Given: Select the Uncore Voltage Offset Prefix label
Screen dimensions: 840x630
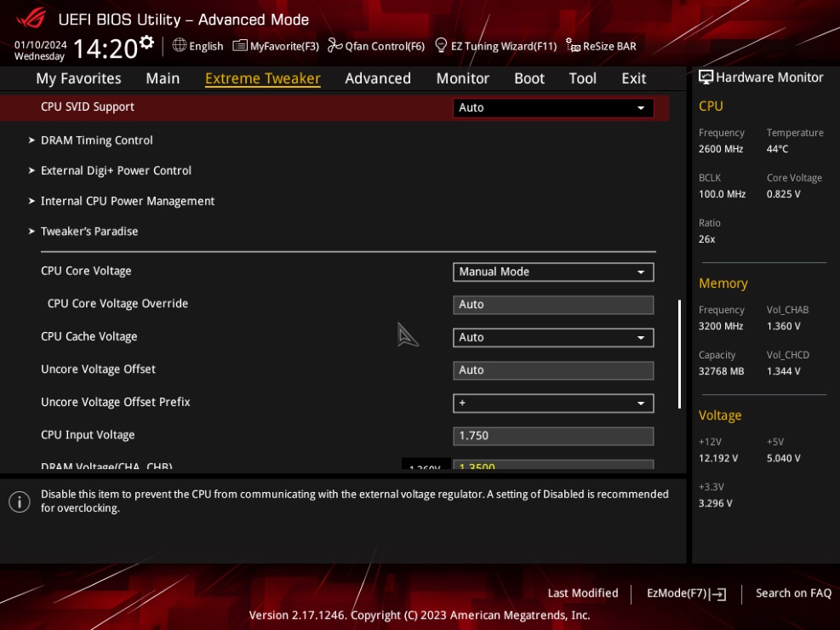Looking at the screenshot, I should tap(115, 402).
